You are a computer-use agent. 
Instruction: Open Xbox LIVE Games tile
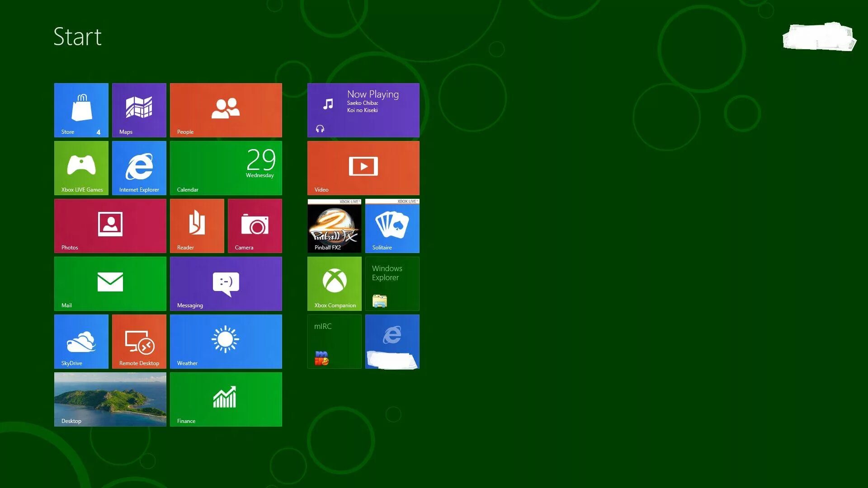(x=81, y=168)
